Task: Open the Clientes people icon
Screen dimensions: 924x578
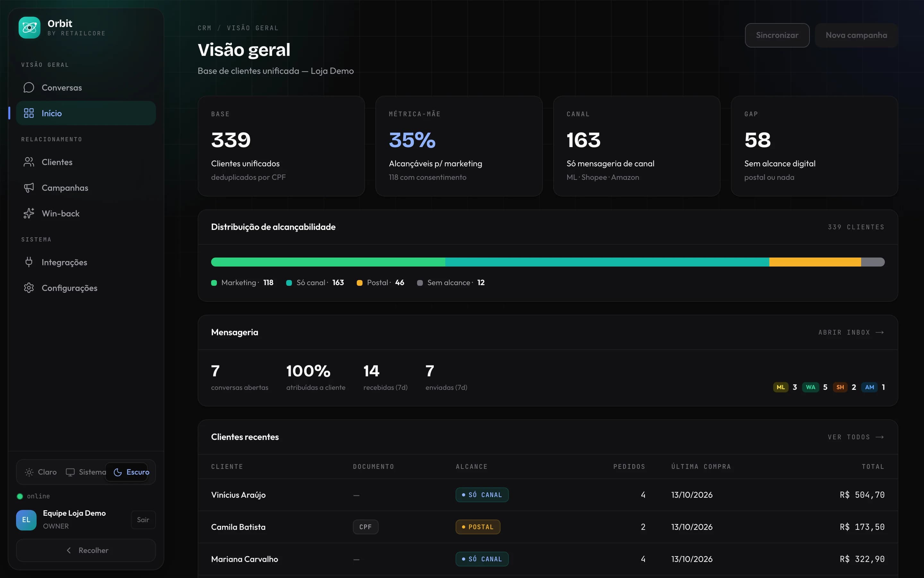Action: 29,162
